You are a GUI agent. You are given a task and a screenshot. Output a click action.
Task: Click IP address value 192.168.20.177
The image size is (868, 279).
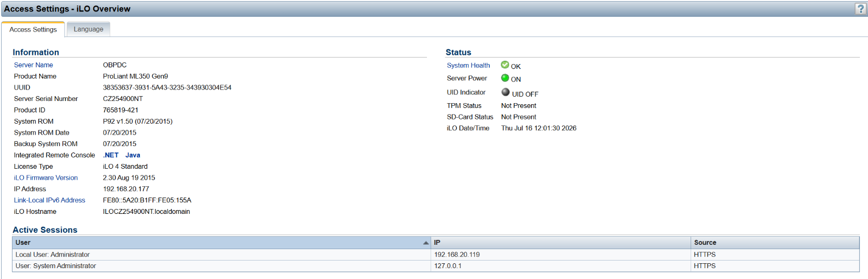click(126, 189)
